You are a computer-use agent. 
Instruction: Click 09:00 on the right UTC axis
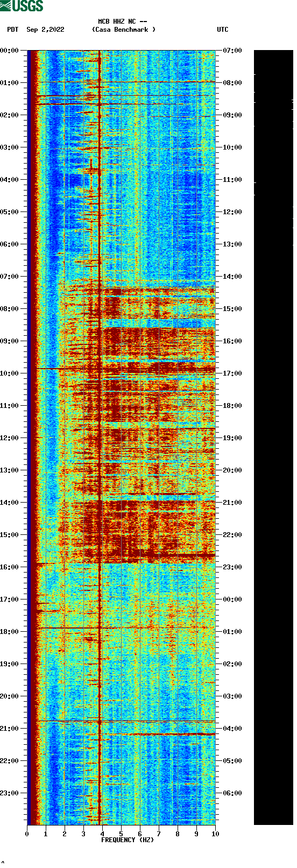coord(232,115)
